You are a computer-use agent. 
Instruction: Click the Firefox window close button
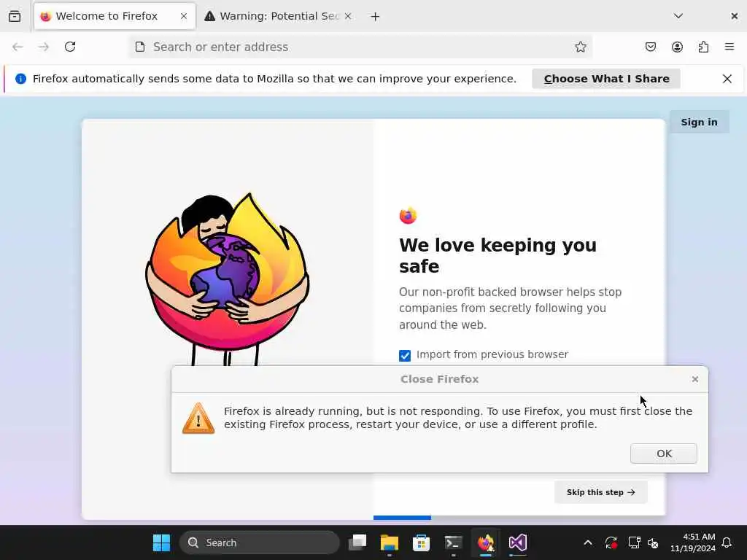[734, 16]
